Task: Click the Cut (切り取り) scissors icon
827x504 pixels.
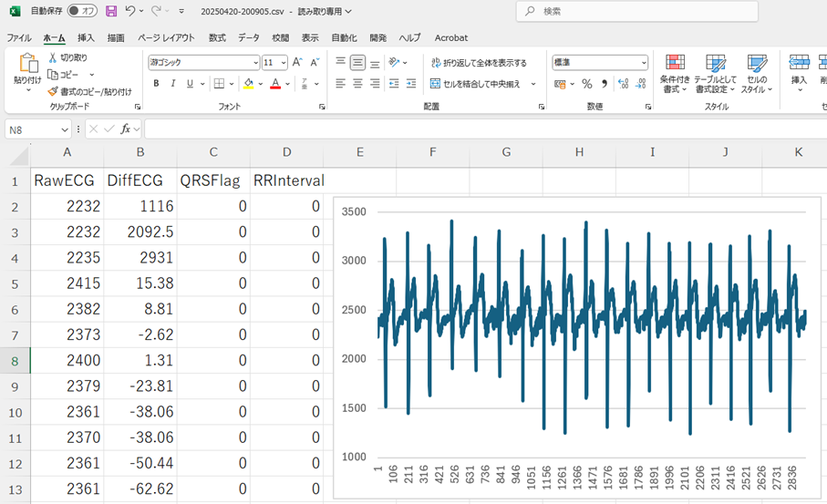Action: pyautogui.click(x=53, y=57)
